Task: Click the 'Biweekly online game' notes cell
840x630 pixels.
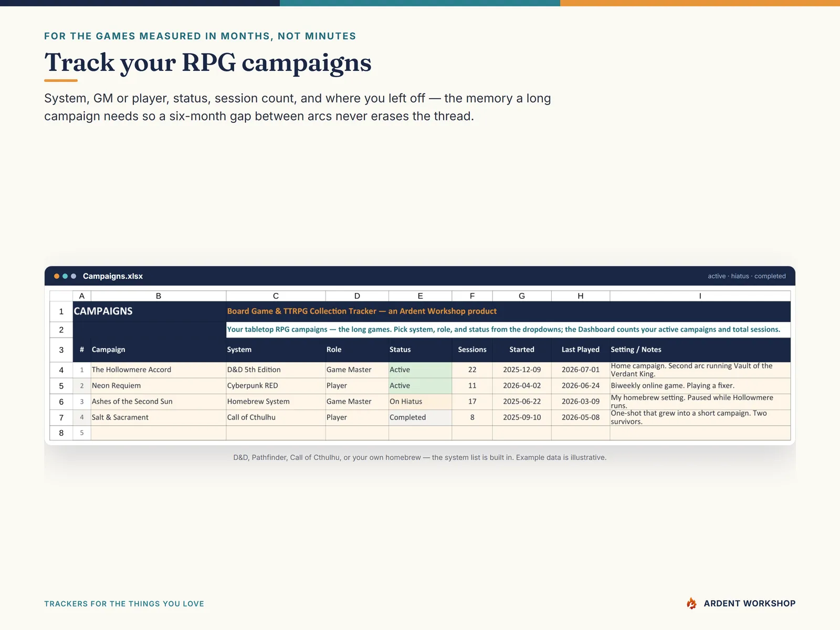Action: (700, 386)
